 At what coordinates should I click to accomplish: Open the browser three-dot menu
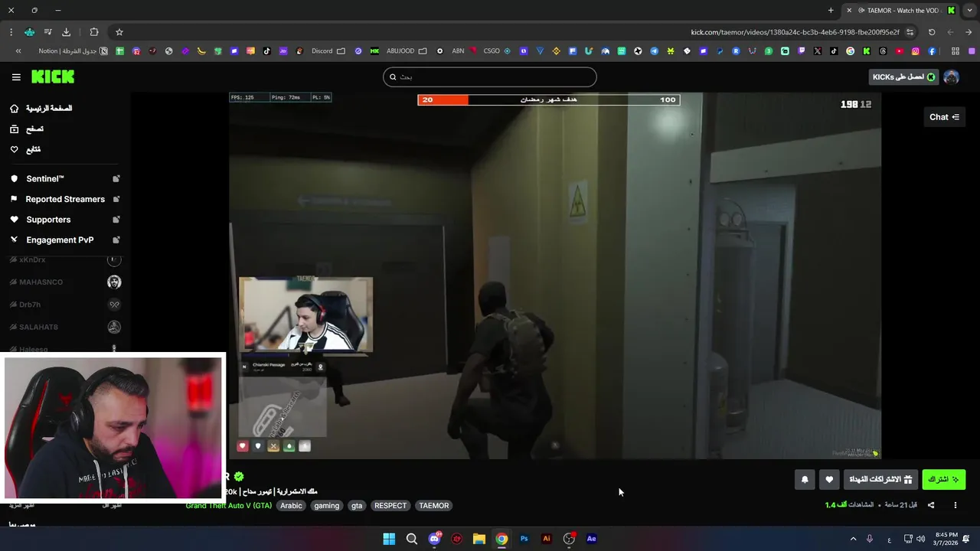coord(11,32)
